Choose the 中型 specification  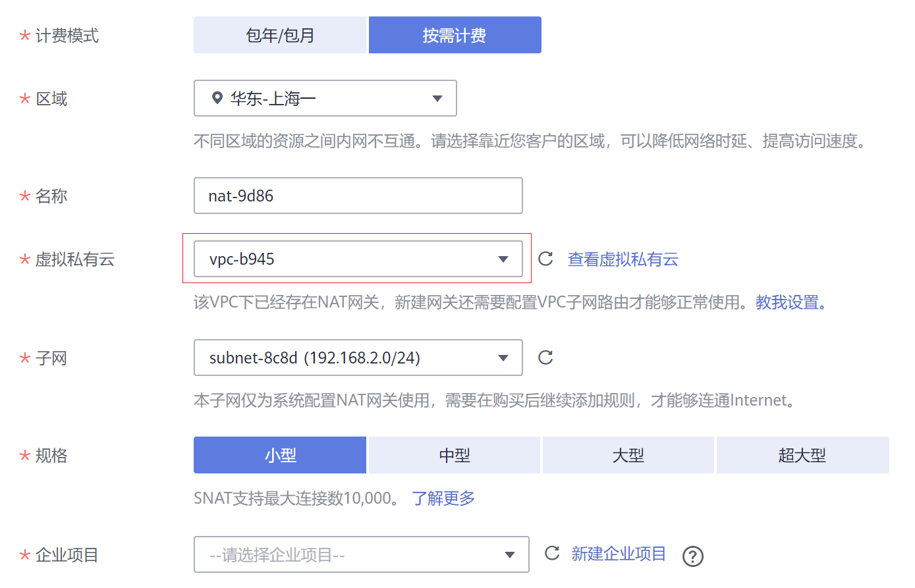coord(455,455)
